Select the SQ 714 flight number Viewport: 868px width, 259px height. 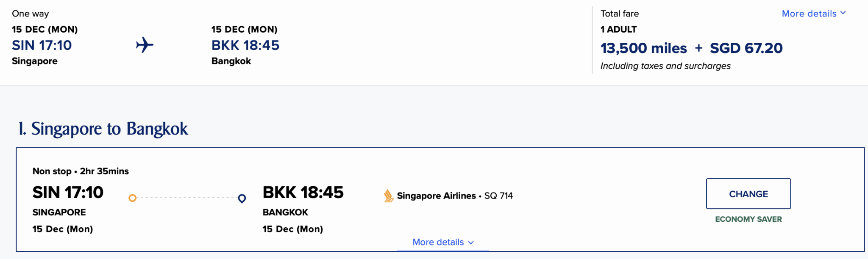[x=498, y=196]
